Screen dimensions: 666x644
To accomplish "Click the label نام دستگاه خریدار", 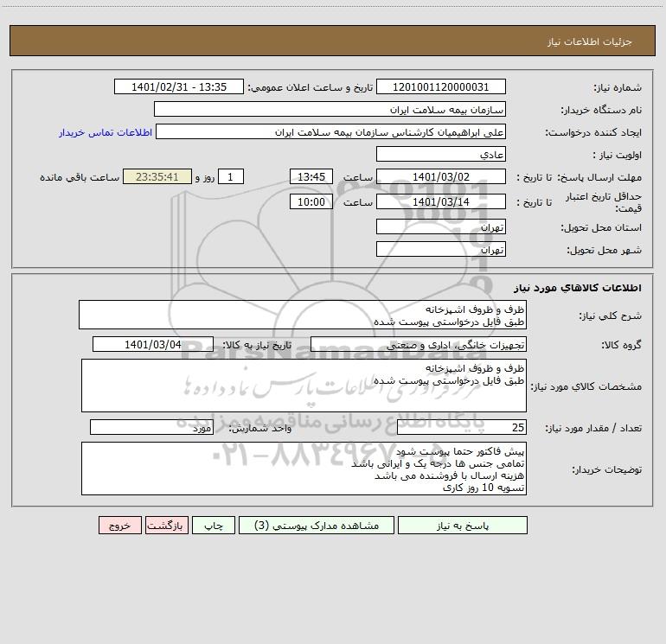I will (601, 111).
